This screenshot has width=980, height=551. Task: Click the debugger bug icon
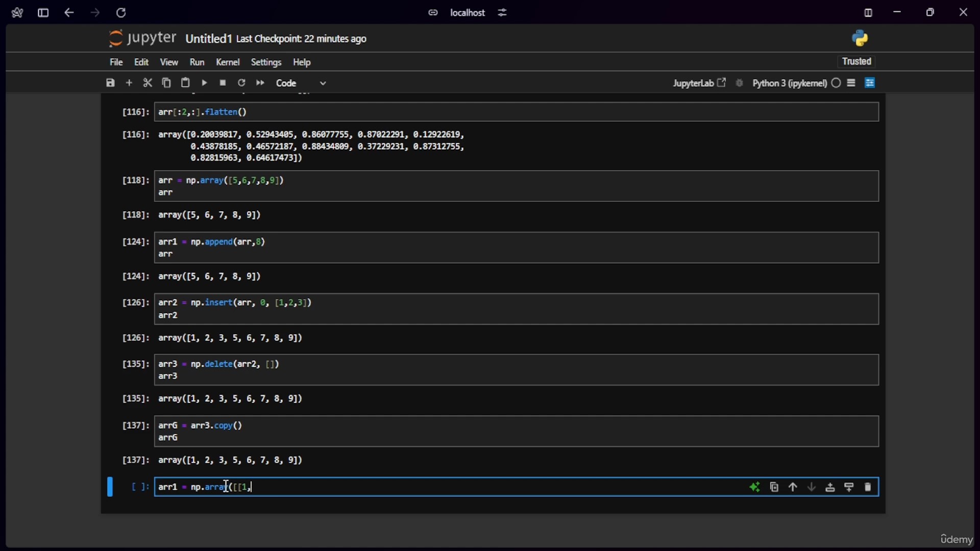(740, 83)
